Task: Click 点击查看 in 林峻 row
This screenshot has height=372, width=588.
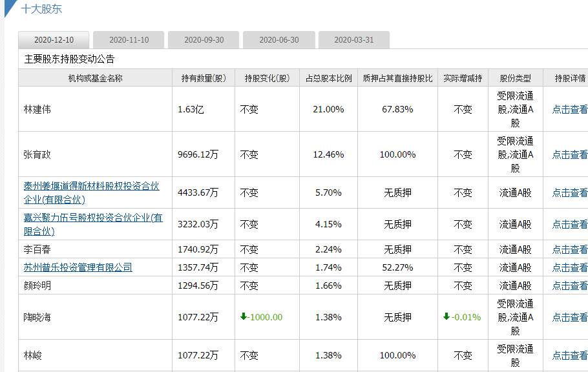Action: [x=569, y=355]
